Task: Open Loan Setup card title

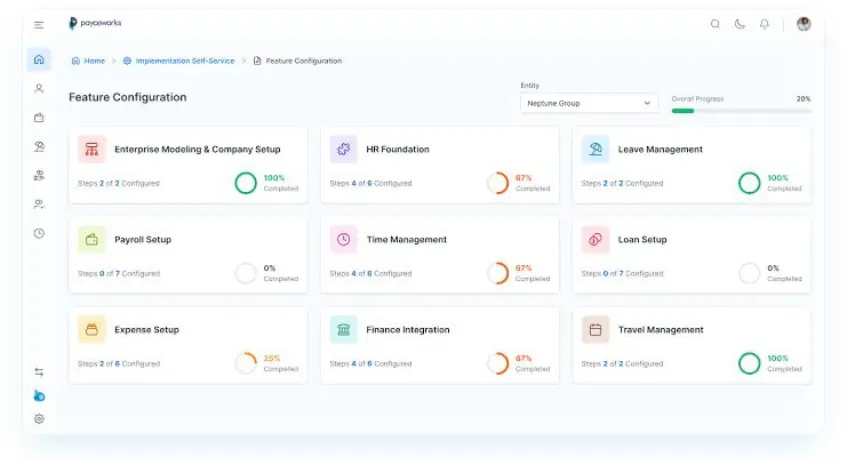Action: point(642,239)
